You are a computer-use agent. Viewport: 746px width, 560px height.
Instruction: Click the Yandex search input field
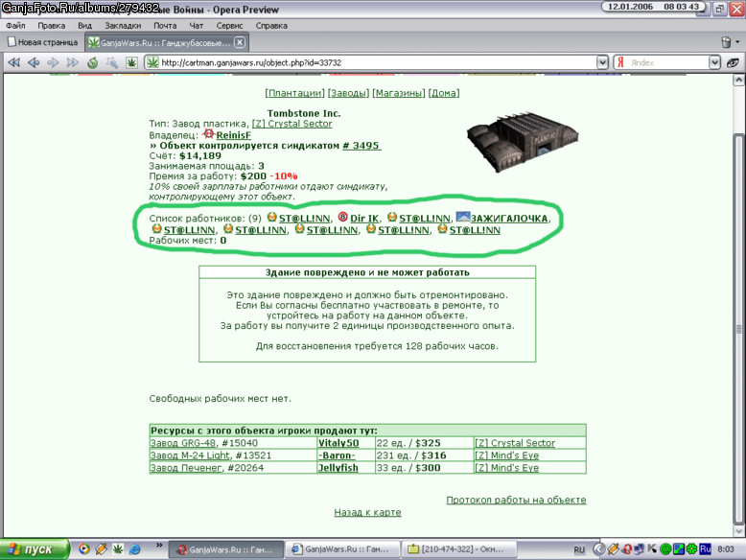[x=666, y=62]
